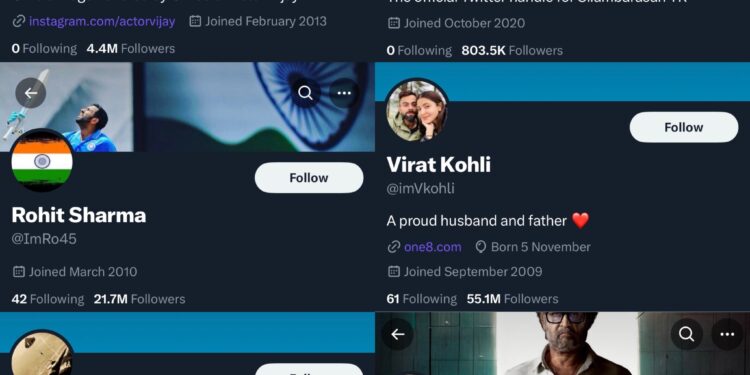Image resolution: width=750 pixels, height=375 pixels.
Task: Follow Virat Kohli
Action: [x=684, y=127]
